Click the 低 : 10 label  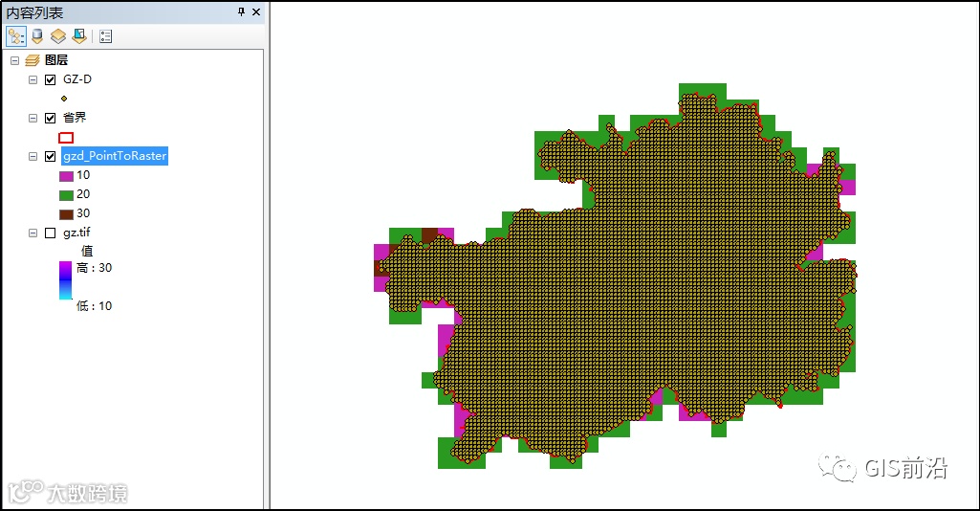pos(94,306)
